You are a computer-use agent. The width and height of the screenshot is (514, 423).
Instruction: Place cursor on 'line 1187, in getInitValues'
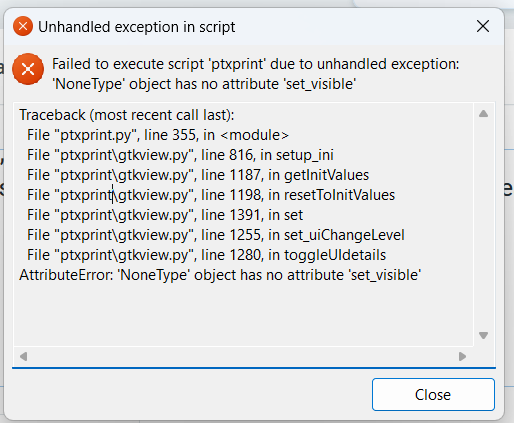coord(285,175)
